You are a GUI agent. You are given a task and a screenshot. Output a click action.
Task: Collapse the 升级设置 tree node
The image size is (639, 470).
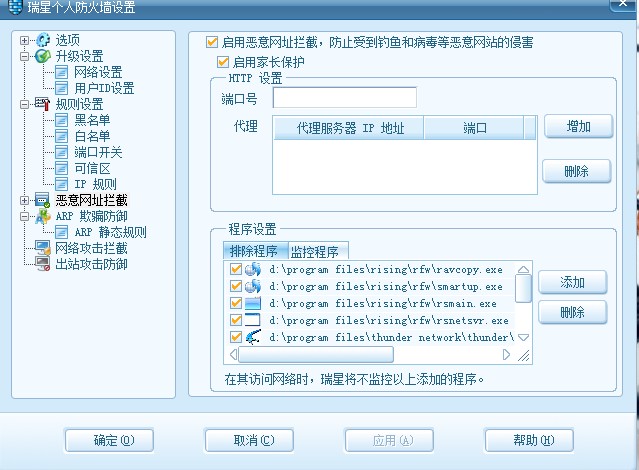pyautogui.click(x=24, y=56)
